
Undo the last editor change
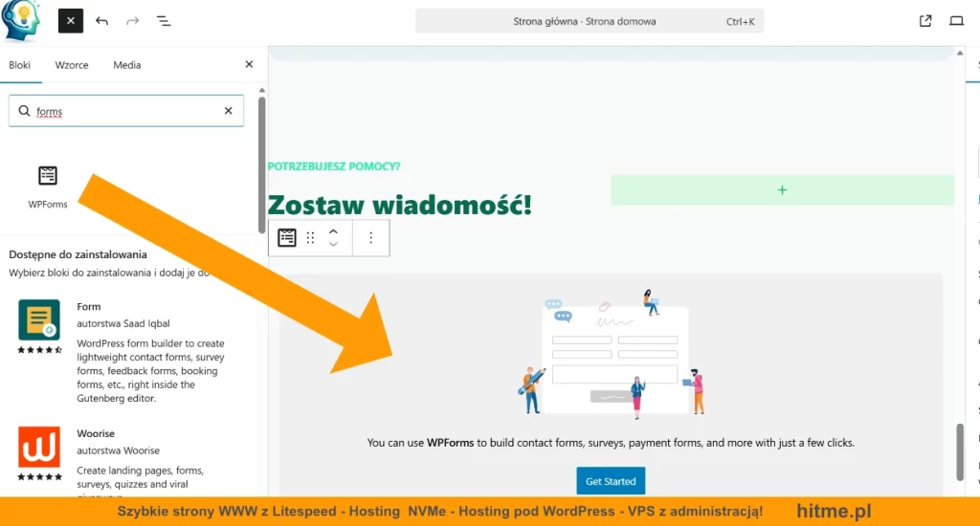click(x=101, y=21)
